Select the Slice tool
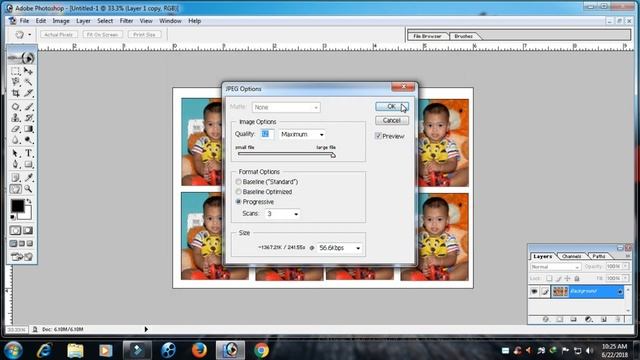The width and height of the screenshot is (640, 360). pos(28,93)
